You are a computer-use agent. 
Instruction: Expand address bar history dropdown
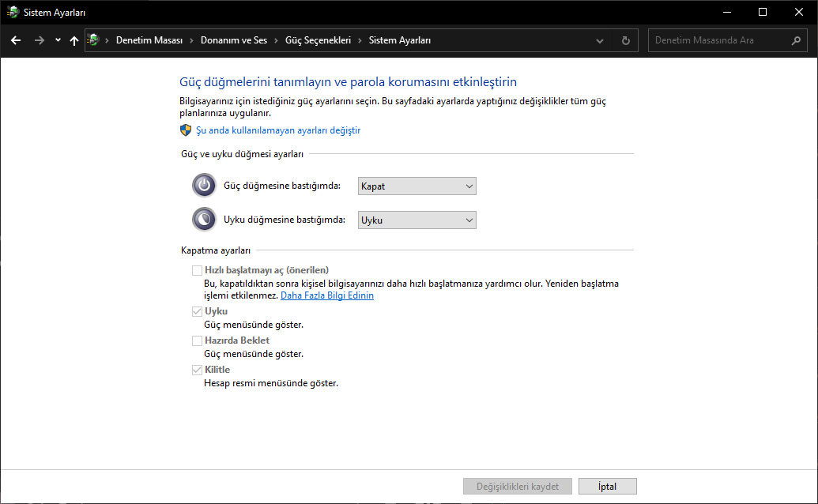(x=600, y=40)
